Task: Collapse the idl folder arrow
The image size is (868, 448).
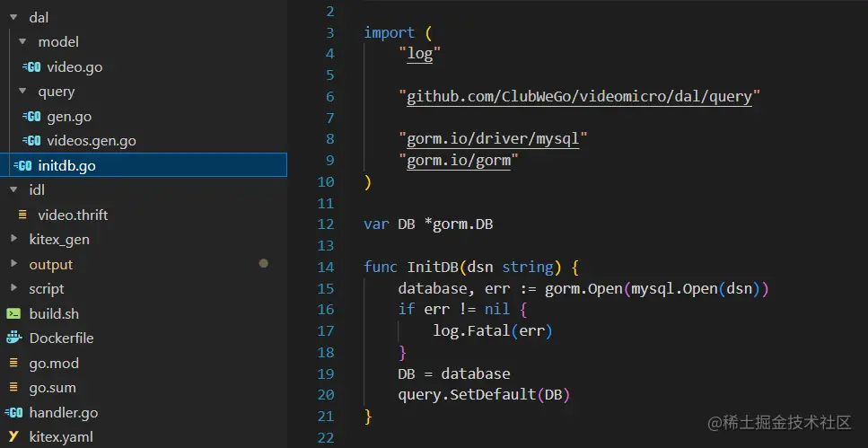Action: pyautogui.click(x=13, y=190)
